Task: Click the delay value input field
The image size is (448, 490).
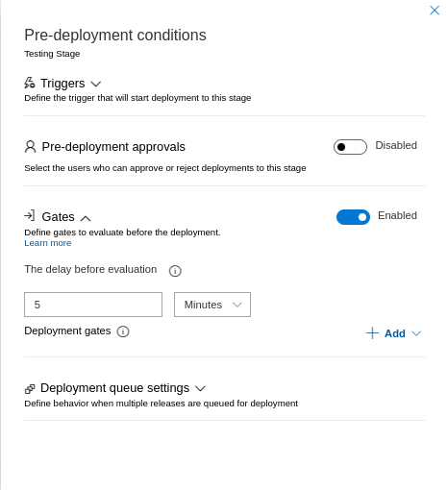Action: (x=93, y=305)
